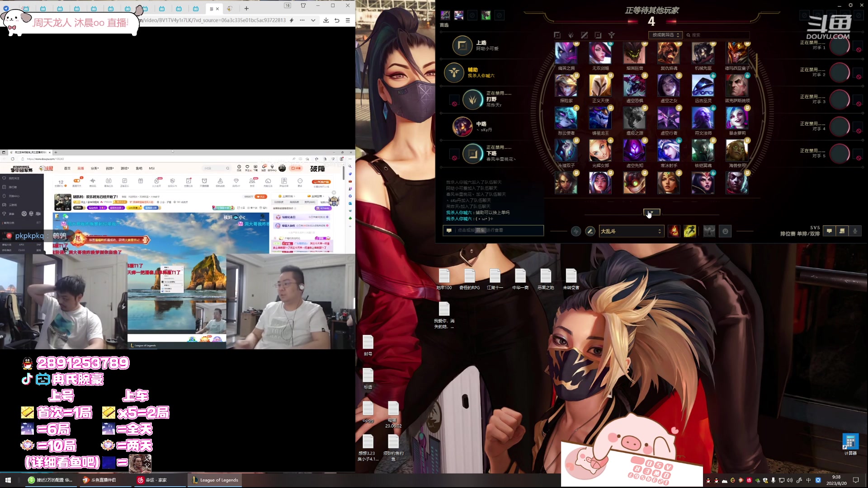This screenshot has height=488, width=868.
Task: Click the team chat input box
Action: pos(493,230)
